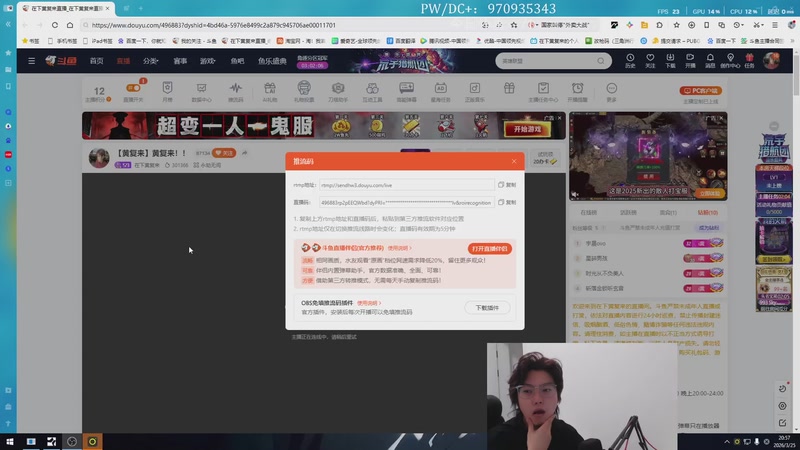The height and width of the screenshot is (450, 800).
Task: Close the 推流码 dialog
Action: click(x=514, y=161)
